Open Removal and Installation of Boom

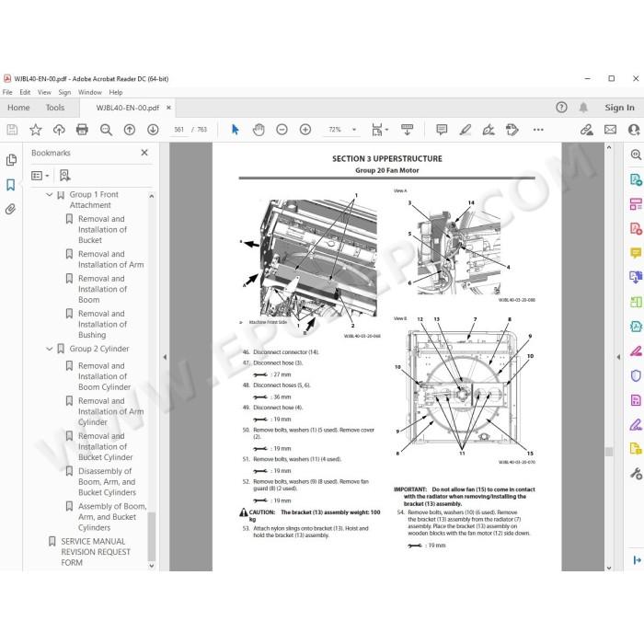(102, 289)
